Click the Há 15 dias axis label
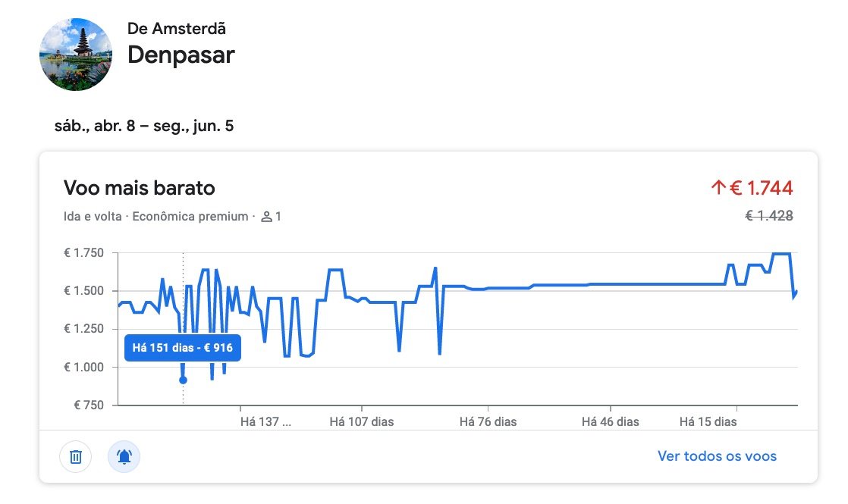Image resolution: width=848 pixels, height=504 pixels. [708, 422]
